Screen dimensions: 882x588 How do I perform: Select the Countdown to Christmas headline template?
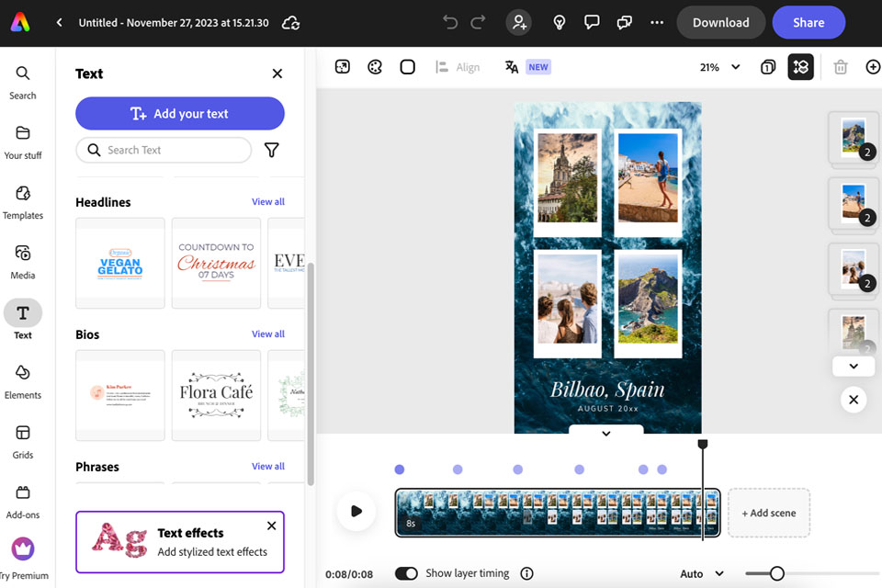tap(217, 263)
